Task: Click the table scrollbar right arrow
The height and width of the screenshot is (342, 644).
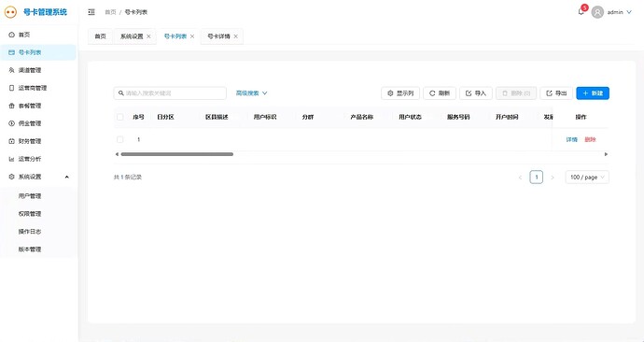Action: point(606,154)
